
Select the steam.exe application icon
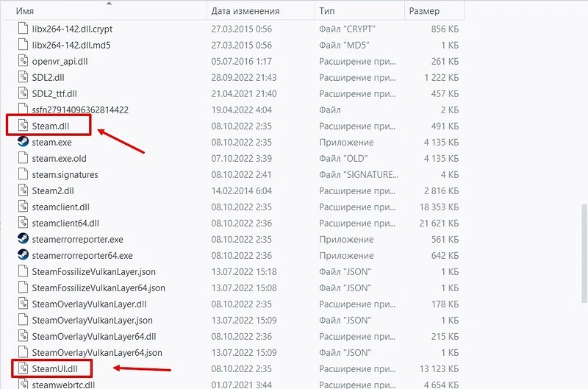tap(23, 141)
